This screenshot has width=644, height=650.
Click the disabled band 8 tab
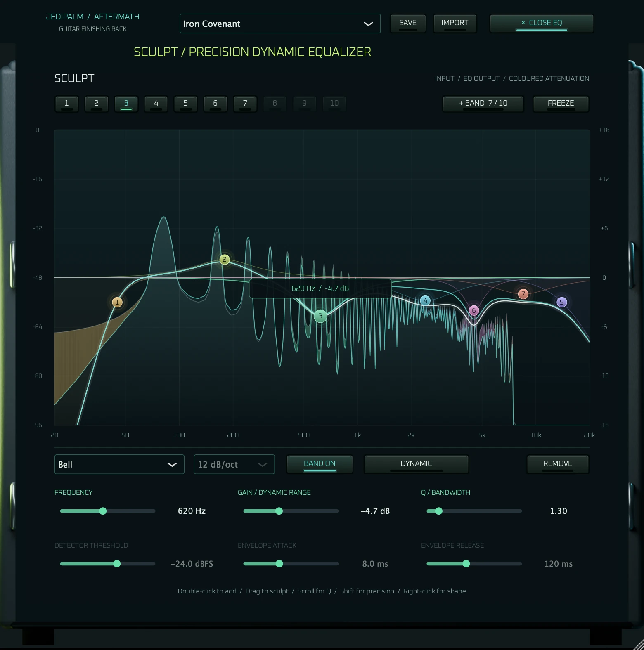click(x=275, y=104)
